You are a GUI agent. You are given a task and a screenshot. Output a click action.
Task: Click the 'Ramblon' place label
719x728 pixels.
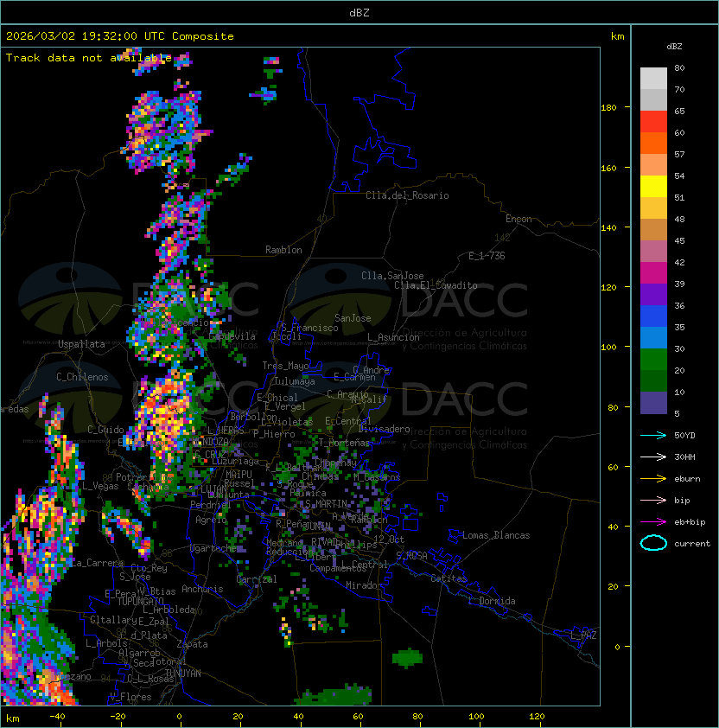tap(283, 250)
